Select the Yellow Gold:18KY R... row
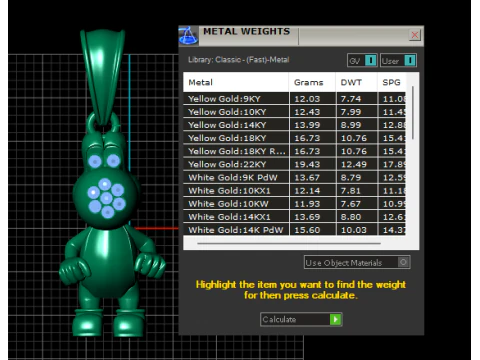This screenshot has height=360, width=480. [294, 151]
